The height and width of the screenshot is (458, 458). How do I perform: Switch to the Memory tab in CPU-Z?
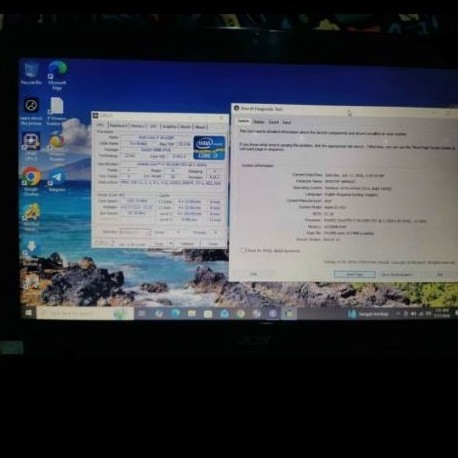[137, 126]
